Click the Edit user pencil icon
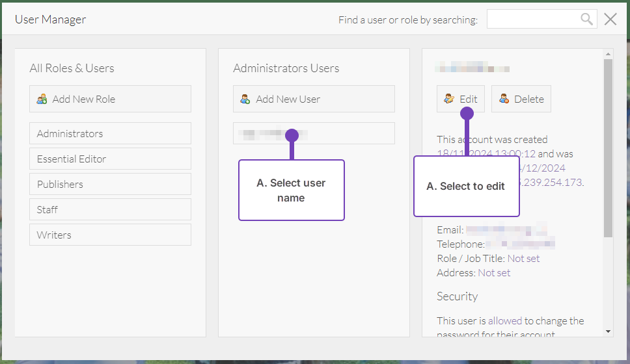Screen dimensions: 630x364 (449, 99)
